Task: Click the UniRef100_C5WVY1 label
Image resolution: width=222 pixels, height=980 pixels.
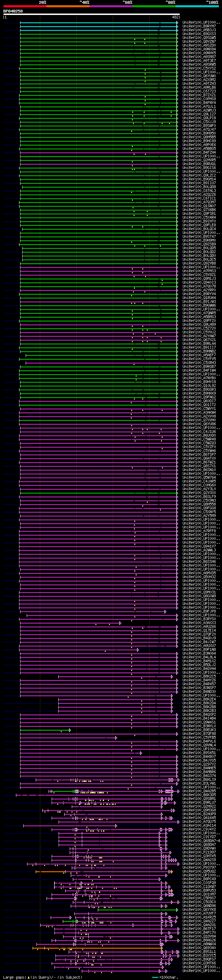Action: [x=199, y=408]
